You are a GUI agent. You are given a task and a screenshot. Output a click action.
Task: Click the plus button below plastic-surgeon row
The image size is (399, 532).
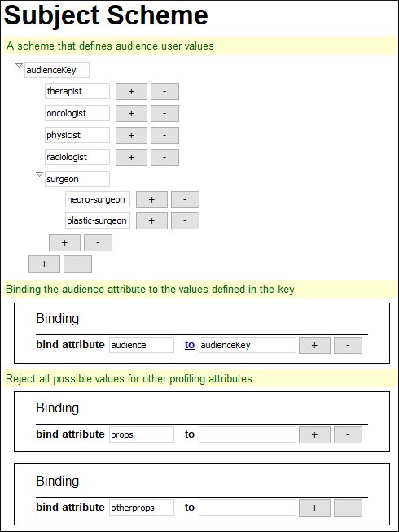[64, 243]
